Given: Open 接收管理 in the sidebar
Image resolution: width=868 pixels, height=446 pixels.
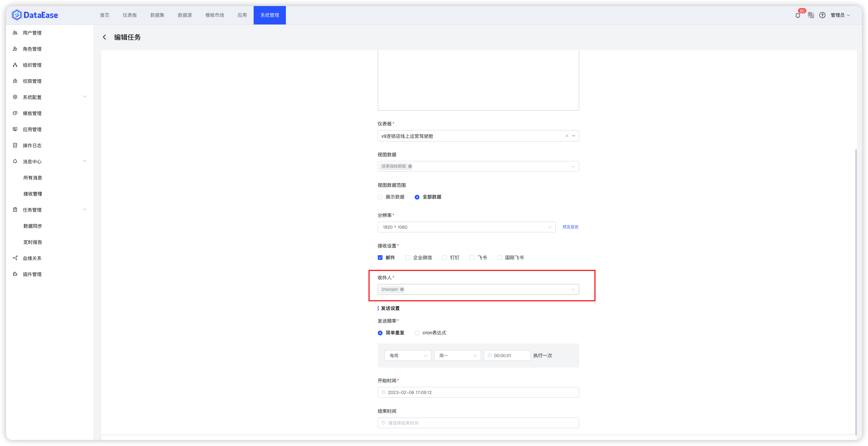Looking at the screenshot, I should 33,194.
